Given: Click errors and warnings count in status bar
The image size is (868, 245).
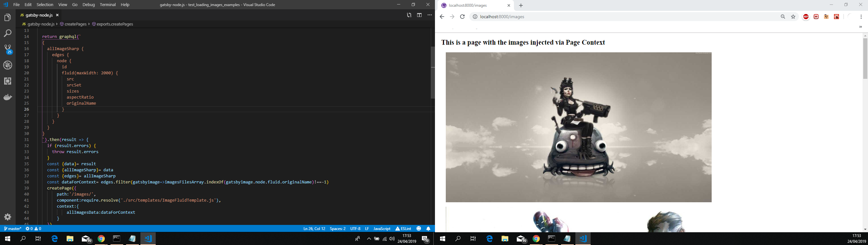Looking at the screenshot, I should click(x=33, y=228).
